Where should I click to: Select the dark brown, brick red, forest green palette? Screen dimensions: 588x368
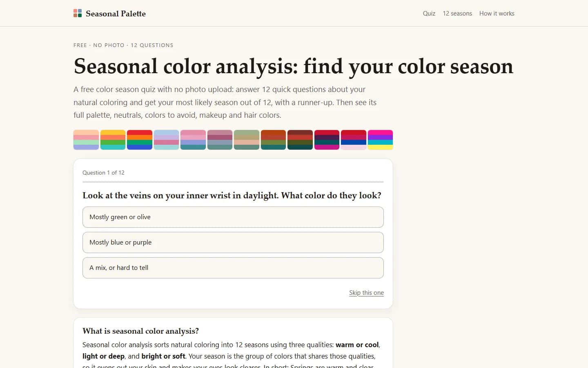click(300, 140)
